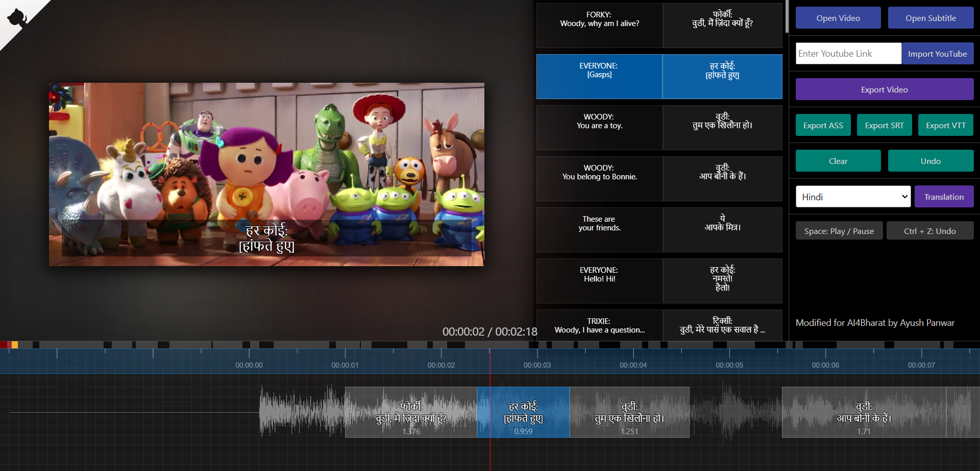Viewport: 980px width, 471px height.
Task: Select the Hindi 'फोर्की:' translation cell
Action: [722, 26]
